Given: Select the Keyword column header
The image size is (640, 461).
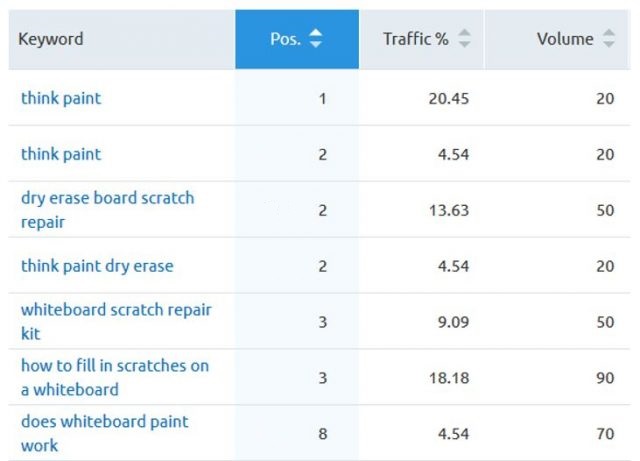Looking at the screenshot, I should click(51, 39).
